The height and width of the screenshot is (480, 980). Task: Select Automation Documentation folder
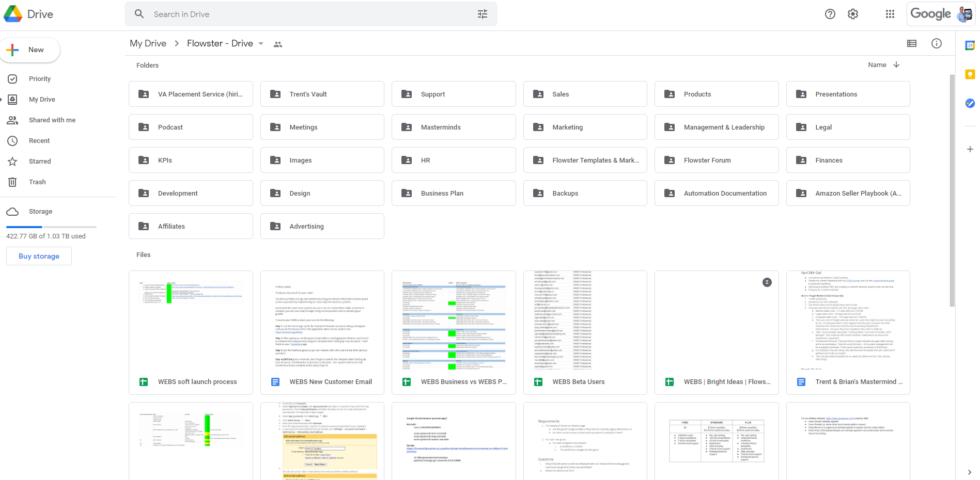click(x=717, y=193)
